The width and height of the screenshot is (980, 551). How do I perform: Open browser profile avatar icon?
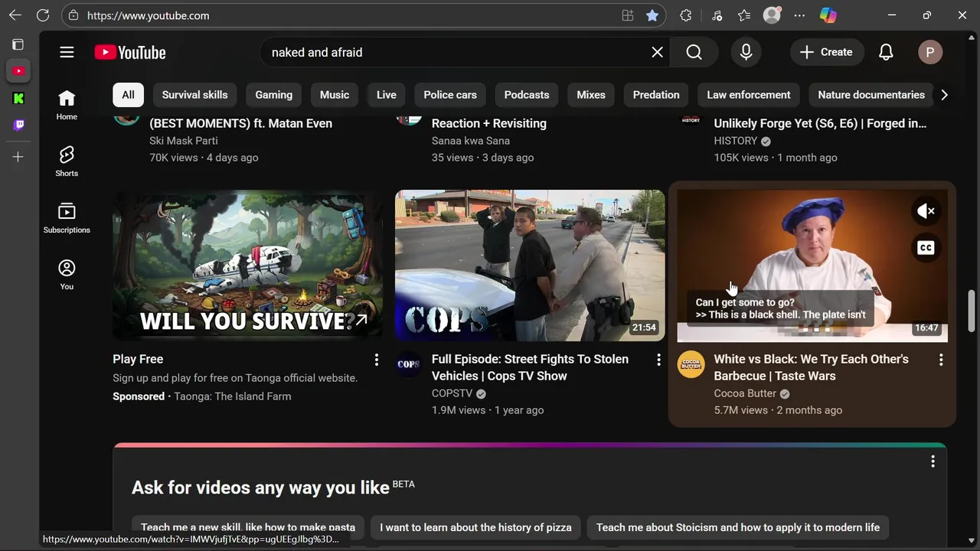click(772, 15)
